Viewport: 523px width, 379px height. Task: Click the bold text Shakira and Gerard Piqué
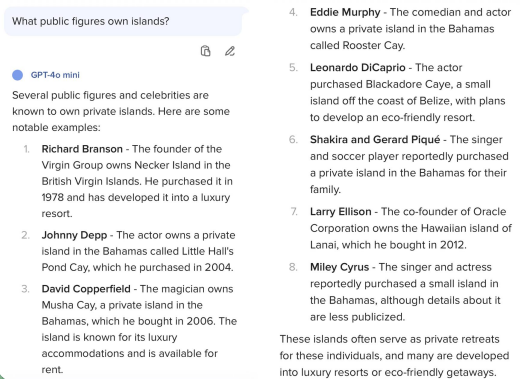pyautogui.click(x=375, y=139)
